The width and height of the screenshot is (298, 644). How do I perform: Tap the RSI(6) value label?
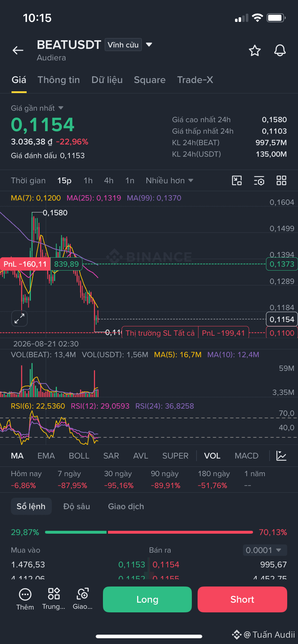tap(38, 406)
